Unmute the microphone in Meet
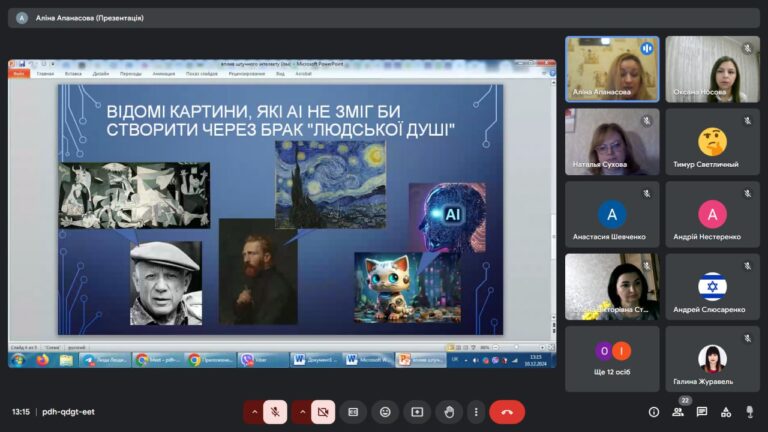Viewport: 768px width, 432px height. [275, 412]
